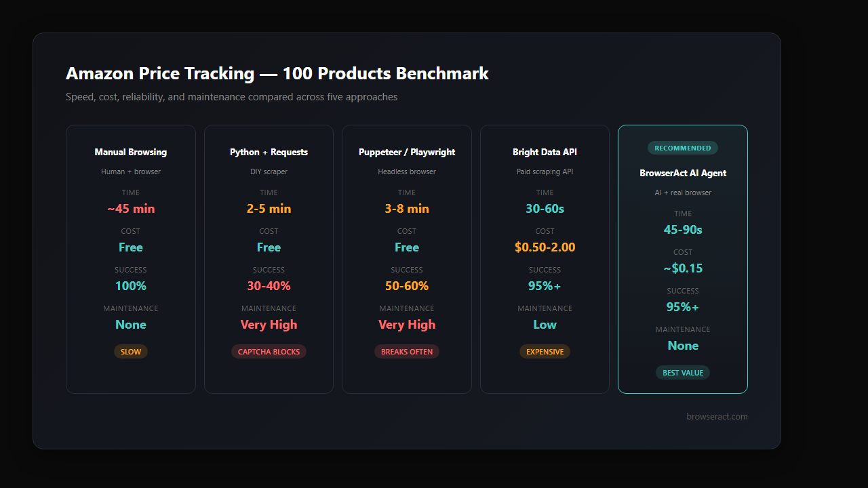Click the CAPTCHA BLOCKS badge
Viewport: 868px width, 488px height.
tap(269, 351)
